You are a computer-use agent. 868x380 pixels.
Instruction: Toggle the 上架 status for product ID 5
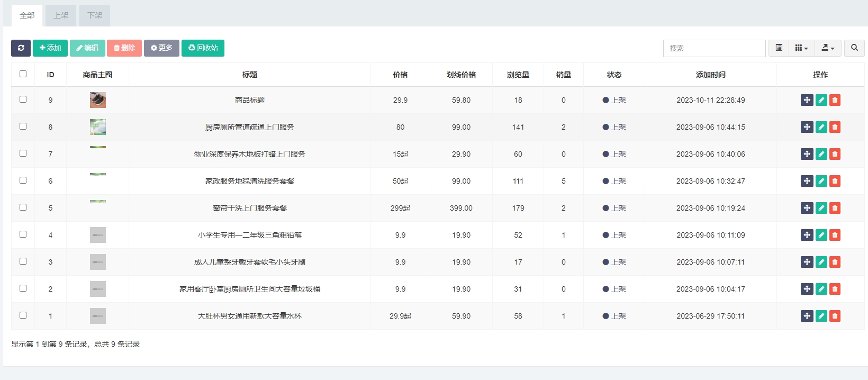tap(614, 208)
